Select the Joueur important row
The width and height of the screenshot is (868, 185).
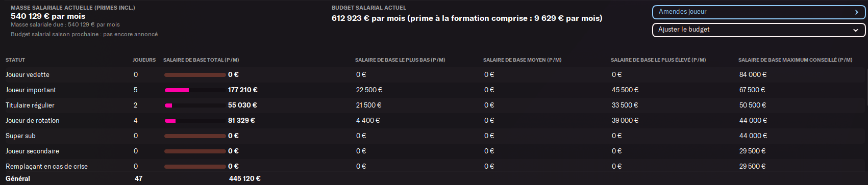(x=434, y=90)
